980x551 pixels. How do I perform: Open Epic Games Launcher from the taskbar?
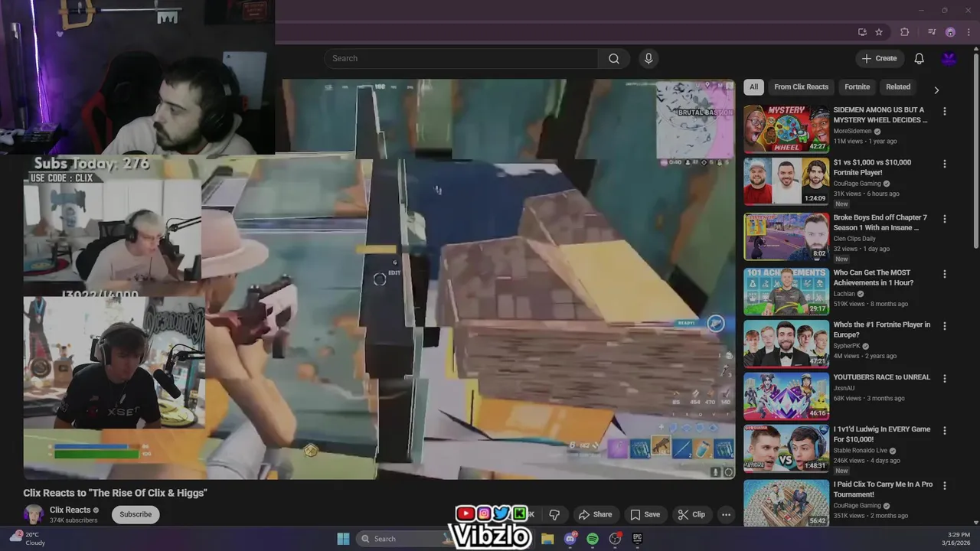point(637,539)
